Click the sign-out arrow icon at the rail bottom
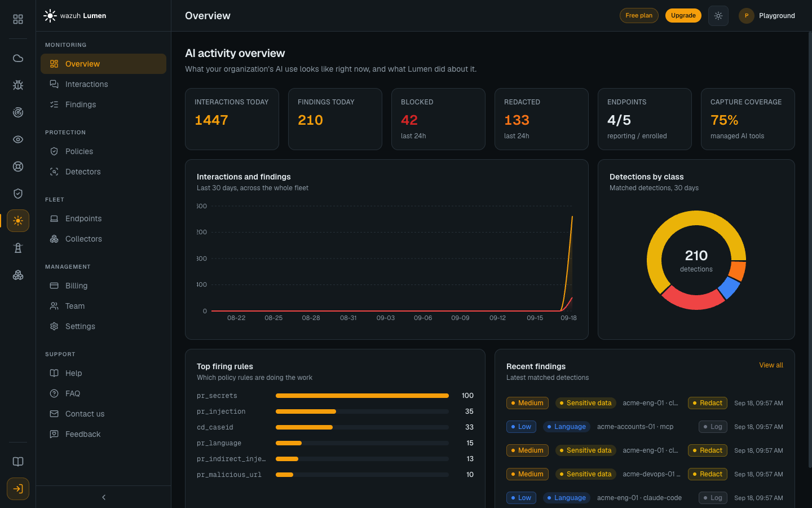The height and width of the screenshot is (508, 812). coord(18,489)
